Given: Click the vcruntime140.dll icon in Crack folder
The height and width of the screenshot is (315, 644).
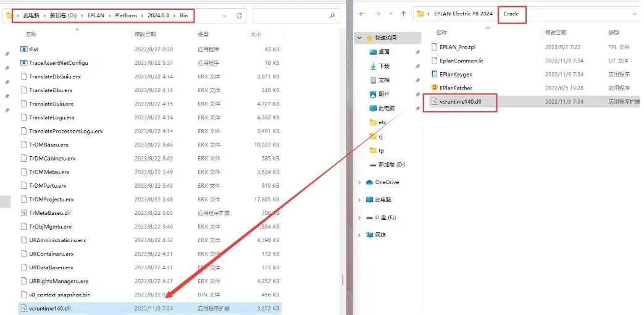Looking at the screenshot, I should 435,101.
